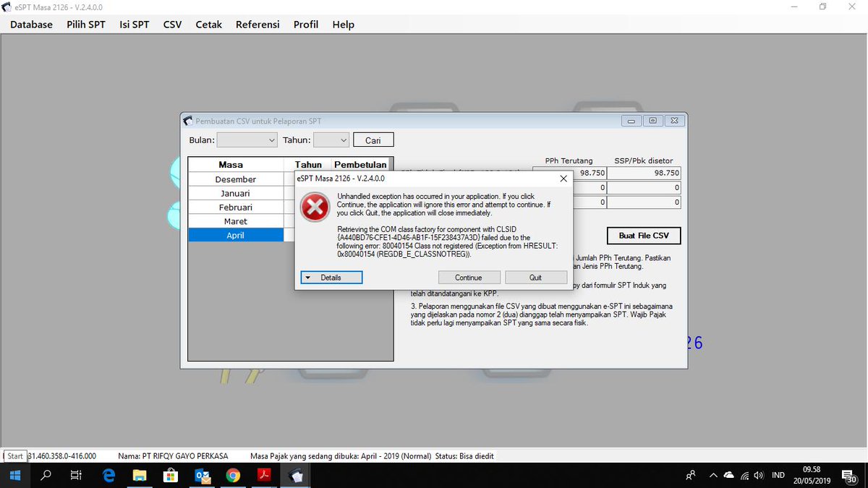Click the Cari button
The height and width of the screenshot is (488, 868).
point(373,140)
